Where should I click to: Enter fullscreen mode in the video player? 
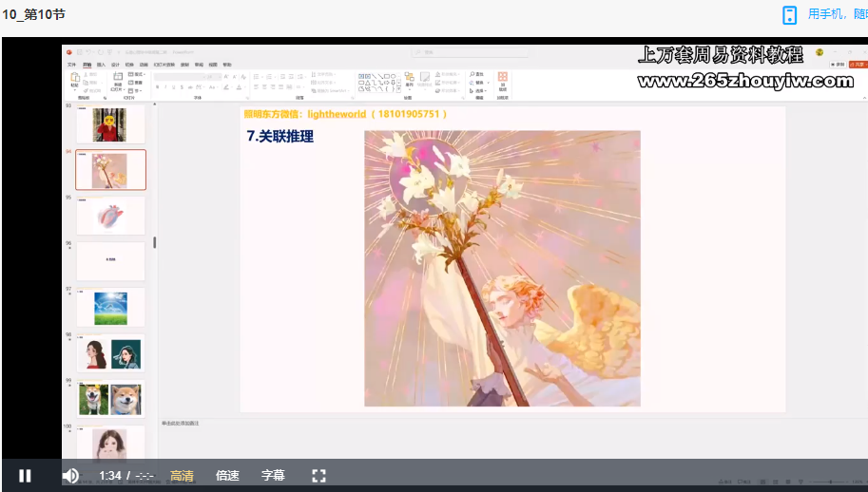tap(318, 476)
